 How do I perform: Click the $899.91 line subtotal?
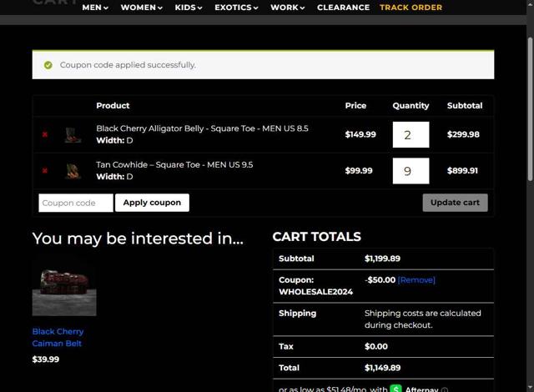point(462,170)
